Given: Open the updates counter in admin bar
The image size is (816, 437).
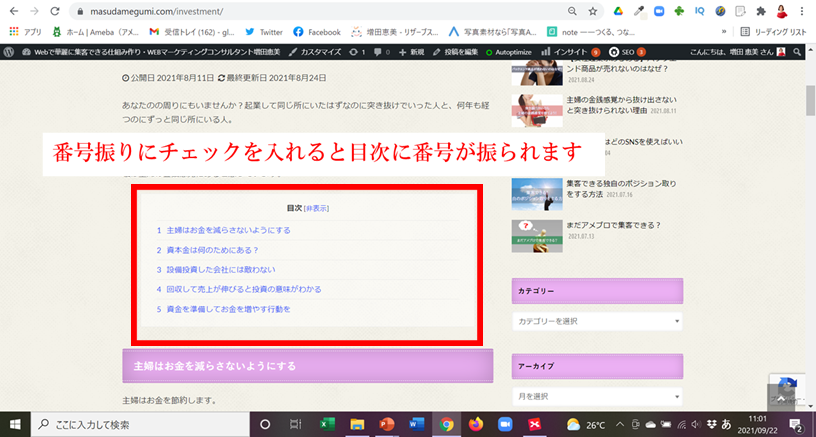Looking at the screenshot, I should coord(357,52).
